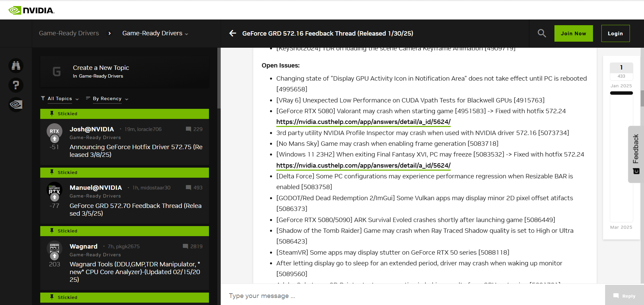
Task: Go back using the left arrow
Action: point(232,33)
